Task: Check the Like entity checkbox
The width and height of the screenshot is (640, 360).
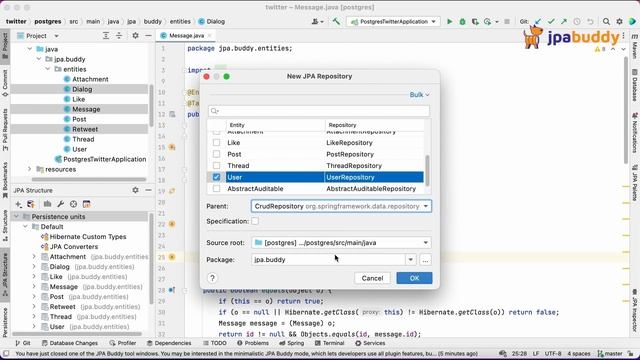Action: [216, 142]
